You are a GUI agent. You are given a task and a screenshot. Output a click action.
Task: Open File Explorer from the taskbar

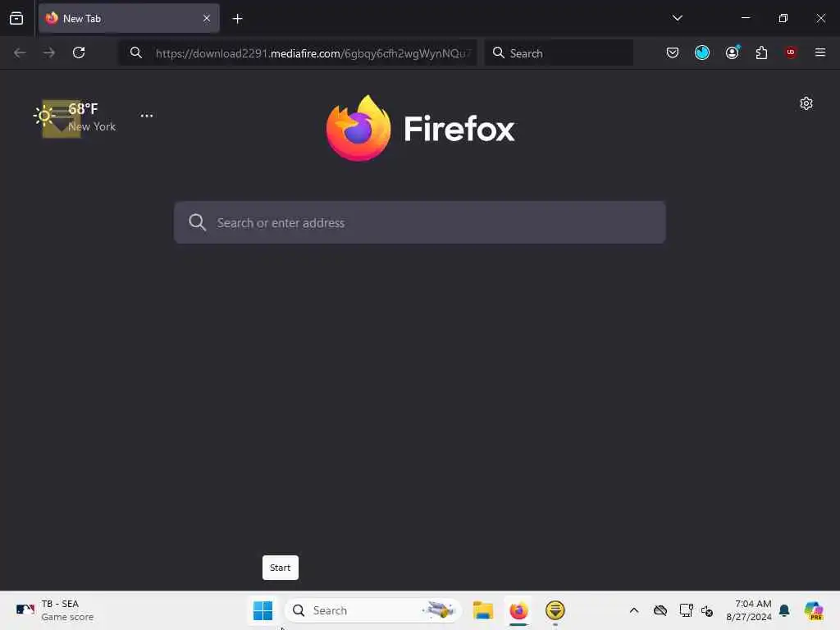482,610
